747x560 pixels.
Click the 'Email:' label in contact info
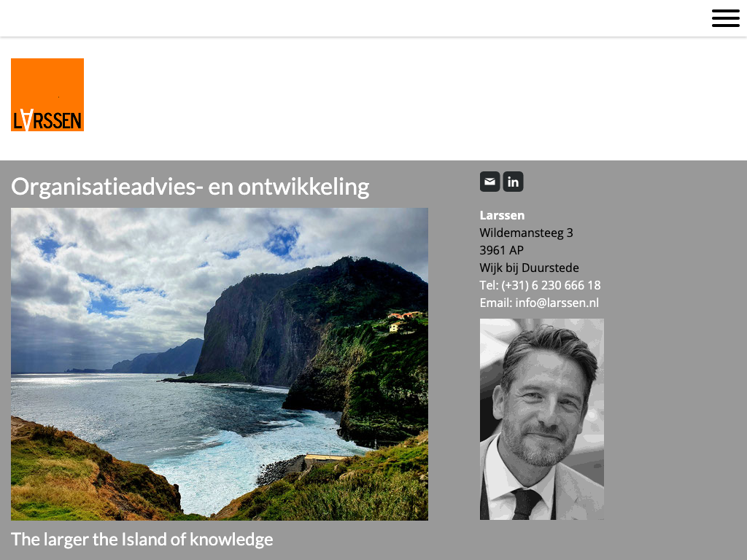pos(496,303)
